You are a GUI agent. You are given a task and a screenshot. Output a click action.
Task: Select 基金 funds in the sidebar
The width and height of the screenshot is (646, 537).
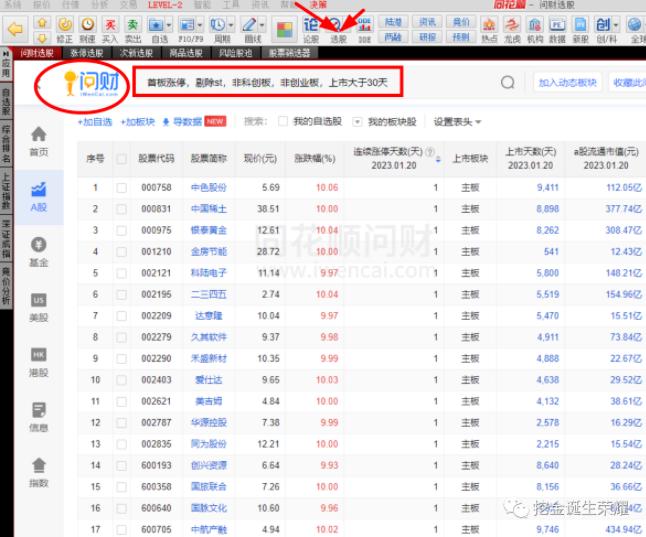39,252
